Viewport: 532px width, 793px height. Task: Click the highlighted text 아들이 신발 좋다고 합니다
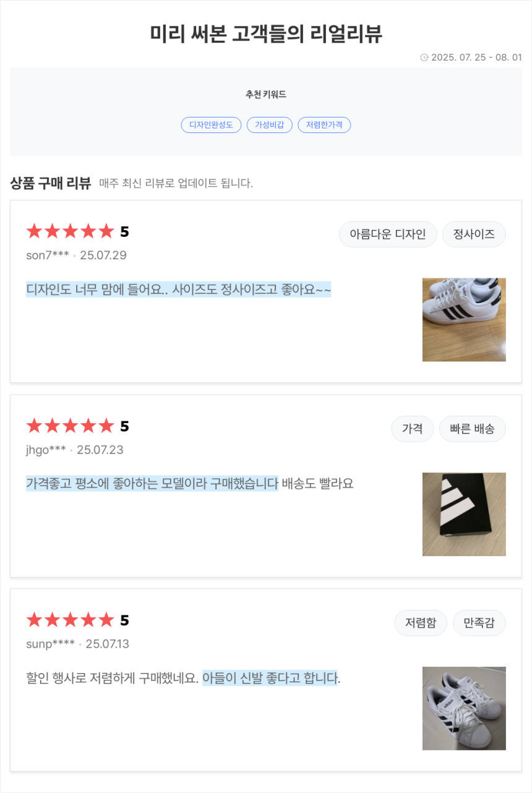click(x=270, y=679)
